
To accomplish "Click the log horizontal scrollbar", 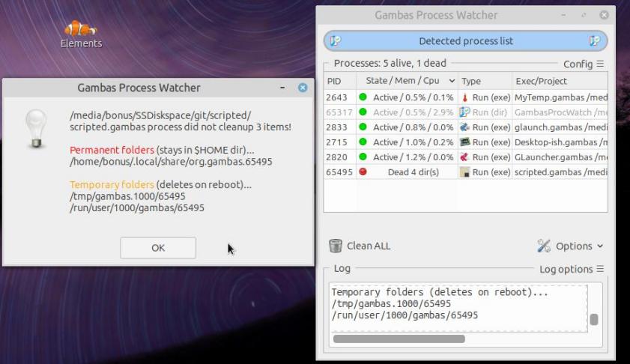I will [x=399, y=339].
